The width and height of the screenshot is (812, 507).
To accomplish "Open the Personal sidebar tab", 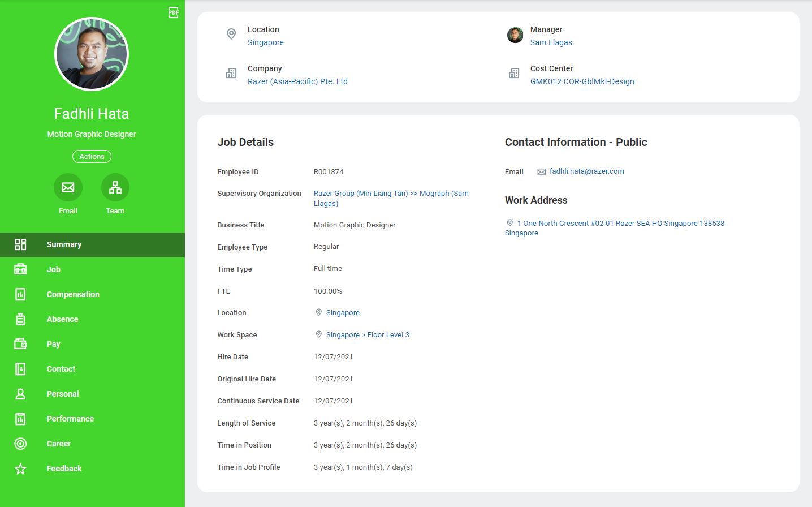I will [92, 394].
